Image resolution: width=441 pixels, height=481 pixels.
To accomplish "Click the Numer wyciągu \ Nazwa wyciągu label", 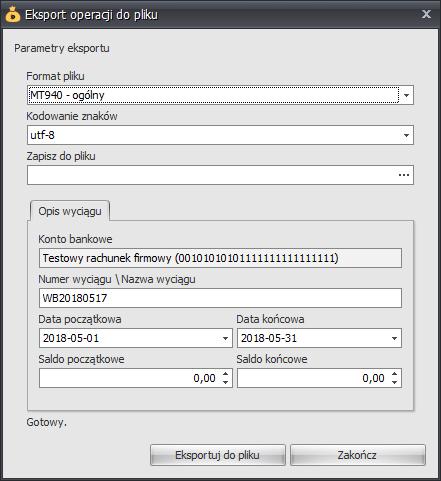I will (117, 279).
